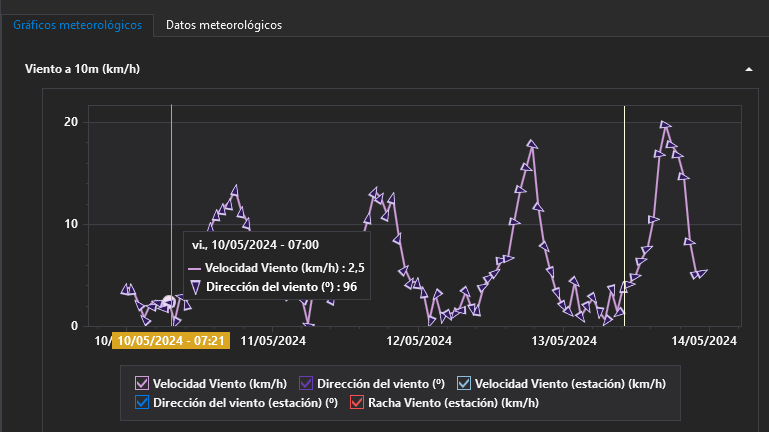Collapse the Viento a 10m panel arrow
This screenshot has width=769, height=432.
coord(748,69)
